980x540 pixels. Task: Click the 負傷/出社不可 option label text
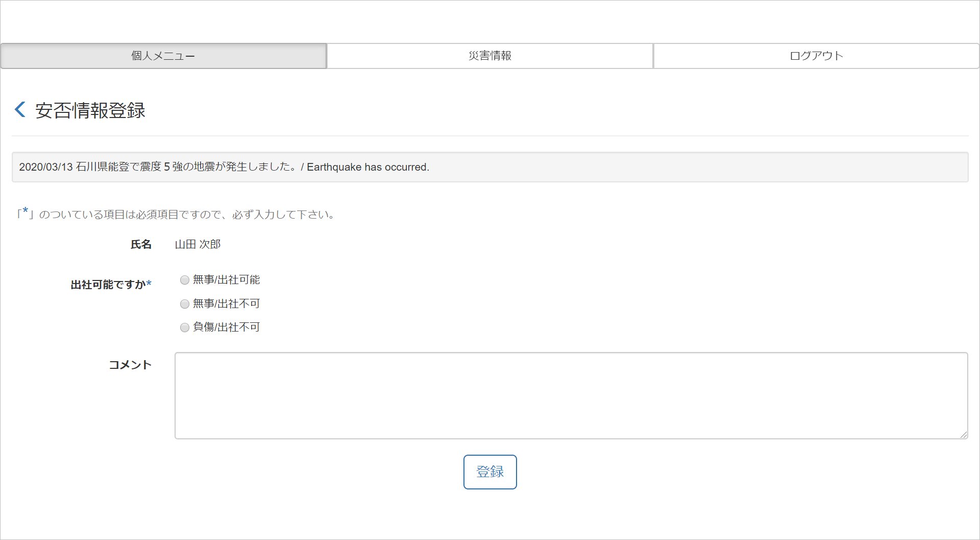point(226,327)
